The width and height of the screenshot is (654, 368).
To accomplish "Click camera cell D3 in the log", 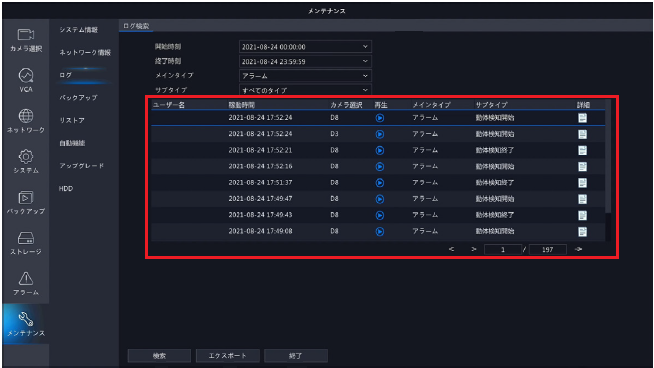I will click(335, 134).
